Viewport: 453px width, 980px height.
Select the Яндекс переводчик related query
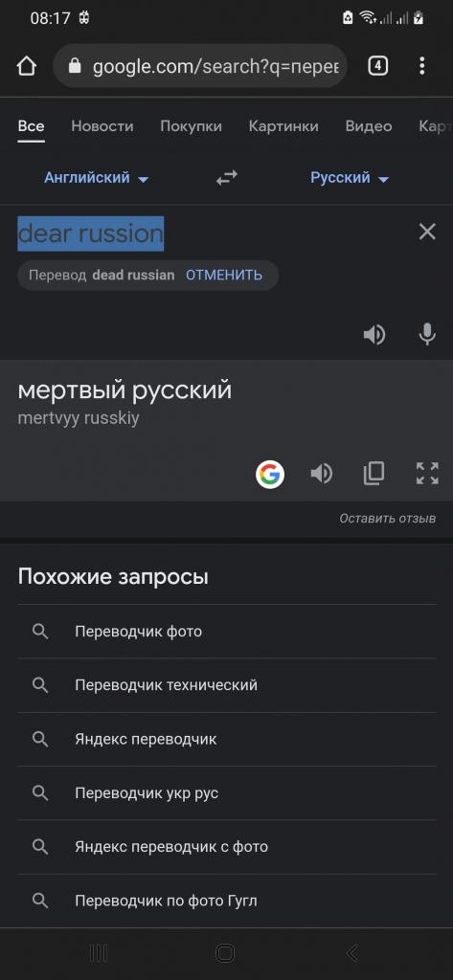coord(227,740)
